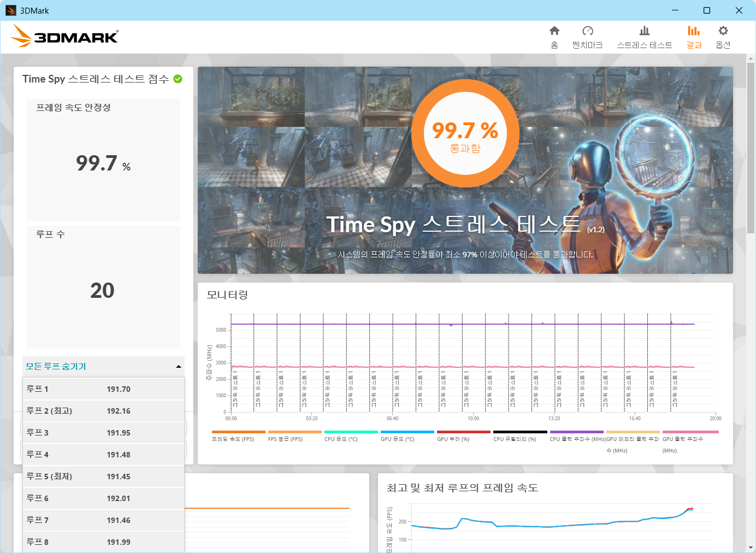This screenshot has width=756, height=553.
Task: Select row 루프 5 (최저) 191.45
Action: (103, 476)
